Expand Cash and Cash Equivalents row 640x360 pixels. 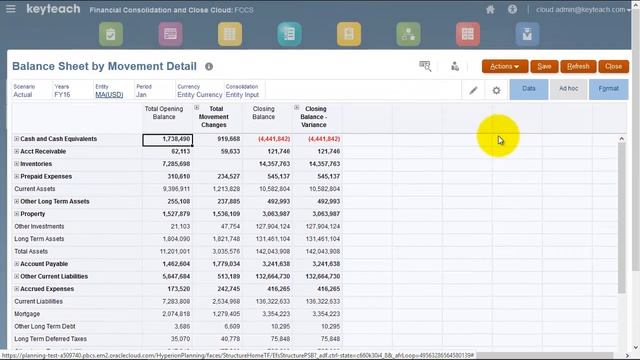pyautogui.click(x=16, y=139)
